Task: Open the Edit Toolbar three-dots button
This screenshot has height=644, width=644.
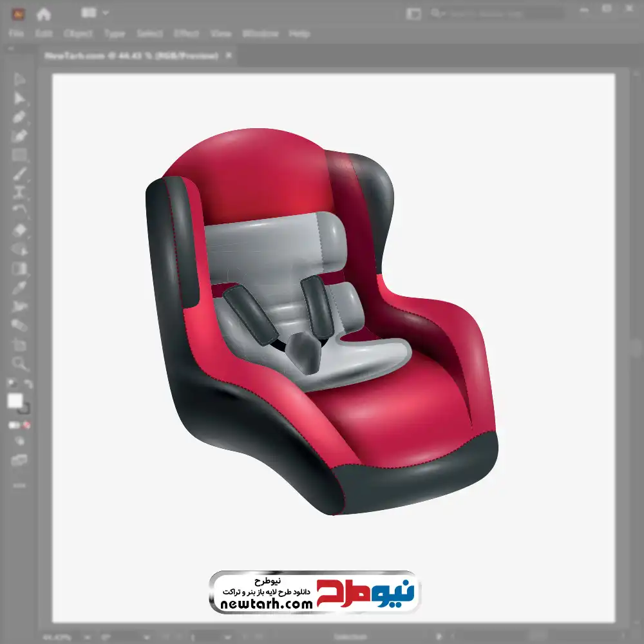Action: click(x=19, y=484)
